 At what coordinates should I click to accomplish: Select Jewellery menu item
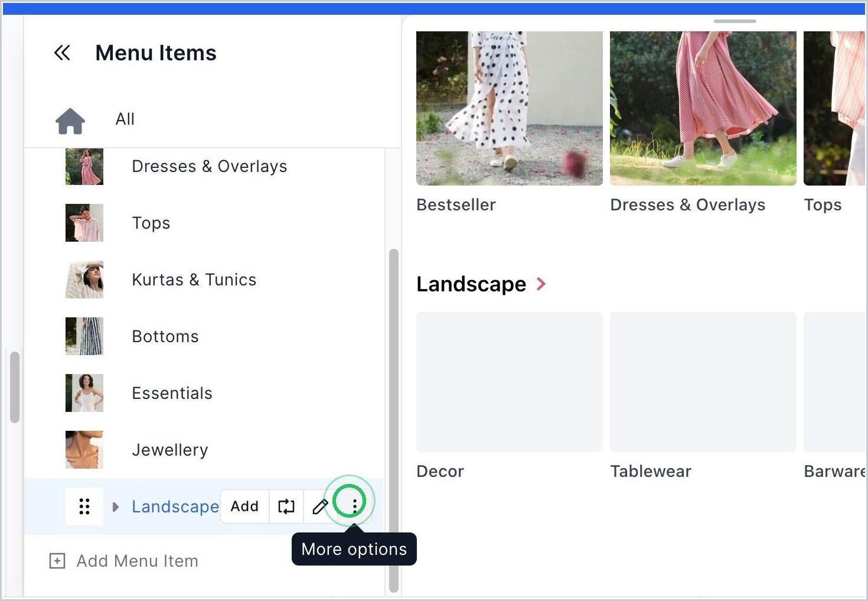tap(170, 450)
